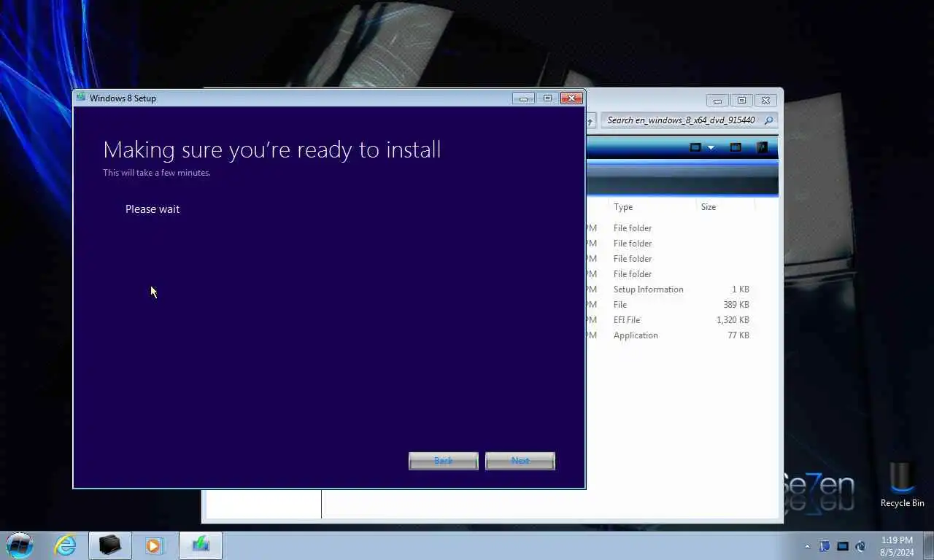Screen dimensions: 934x560
Task: Close the Explorer window behind Setup
Action: pos(765,101)
